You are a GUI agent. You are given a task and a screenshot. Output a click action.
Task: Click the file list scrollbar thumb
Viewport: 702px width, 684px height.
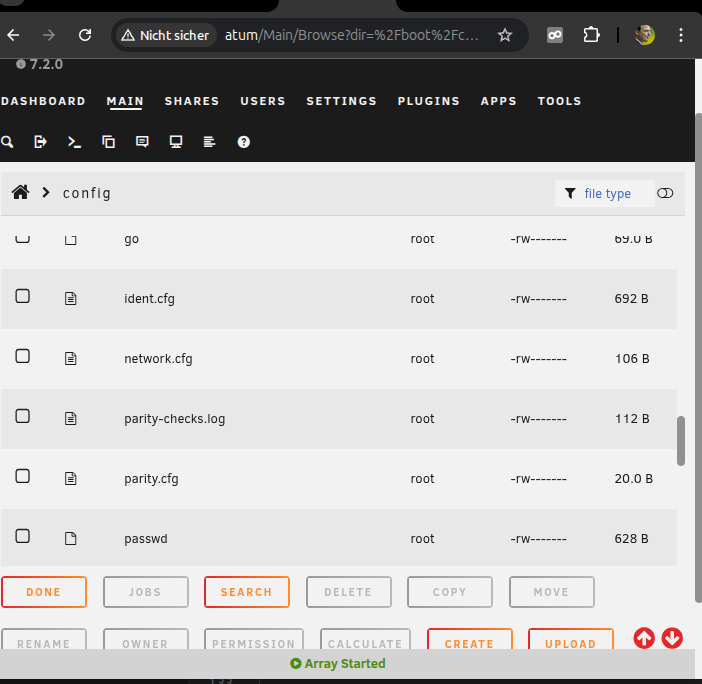pos(681,441)
